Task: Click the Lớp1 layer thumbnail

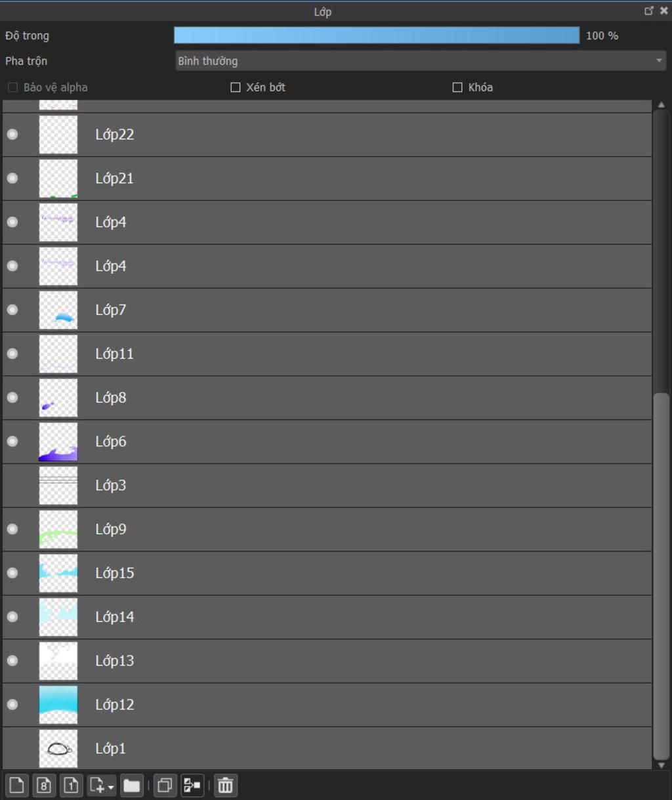Action: (58, 748)
